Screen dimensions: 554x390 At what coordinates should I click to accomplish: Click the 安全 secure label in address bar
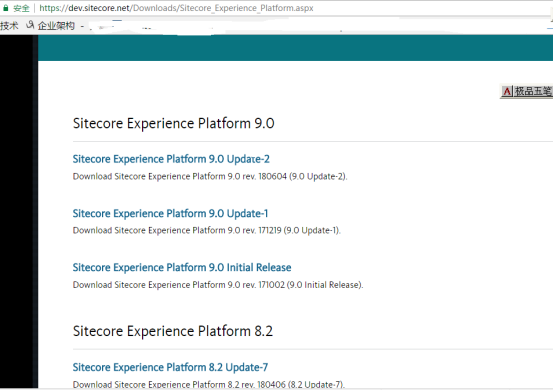[x=21, y=8]
